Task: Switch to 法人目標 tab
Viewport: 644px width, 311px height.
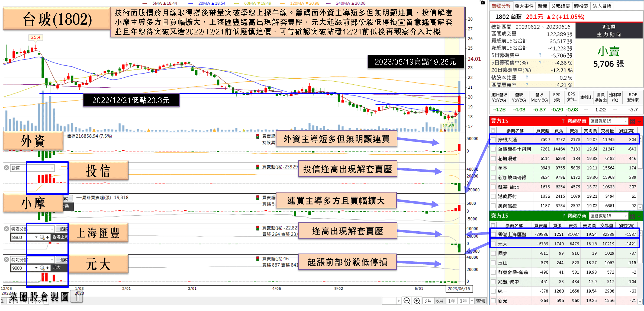Action: pos(602,6)
